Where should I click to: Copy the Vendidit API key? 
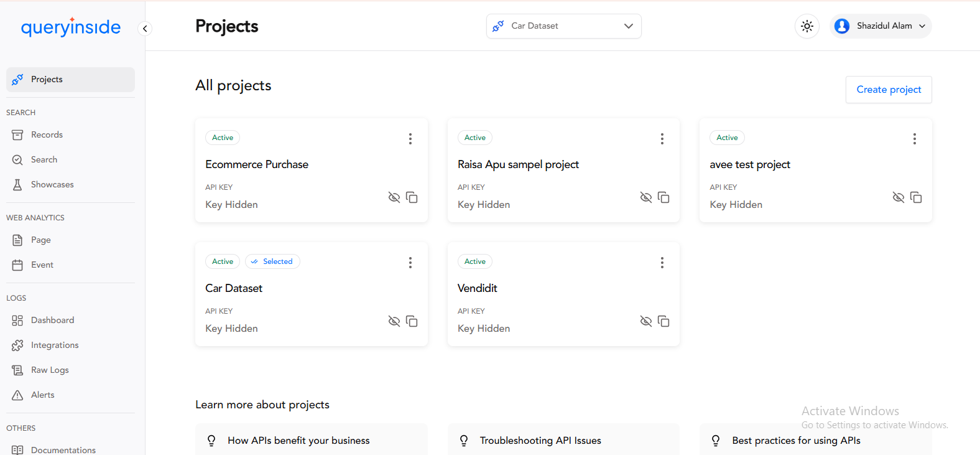[663, 321]
